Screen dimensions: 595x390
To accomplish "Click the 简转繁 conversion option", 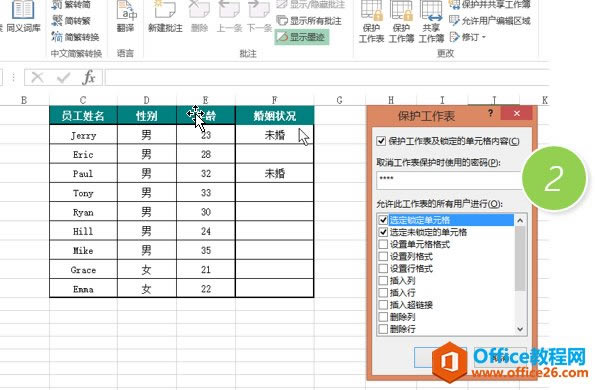I will (71, 20).
